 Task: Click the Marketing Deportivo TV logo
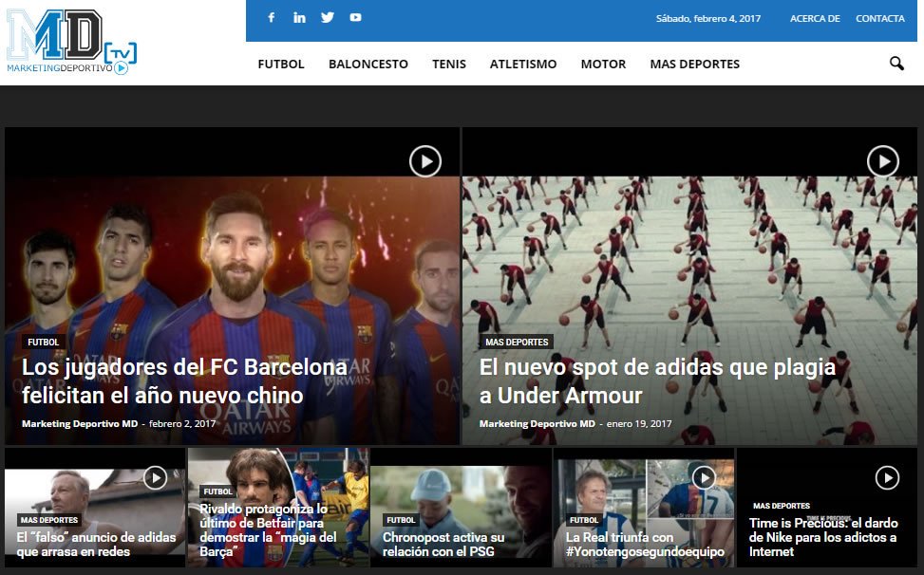tap(71, 43)
